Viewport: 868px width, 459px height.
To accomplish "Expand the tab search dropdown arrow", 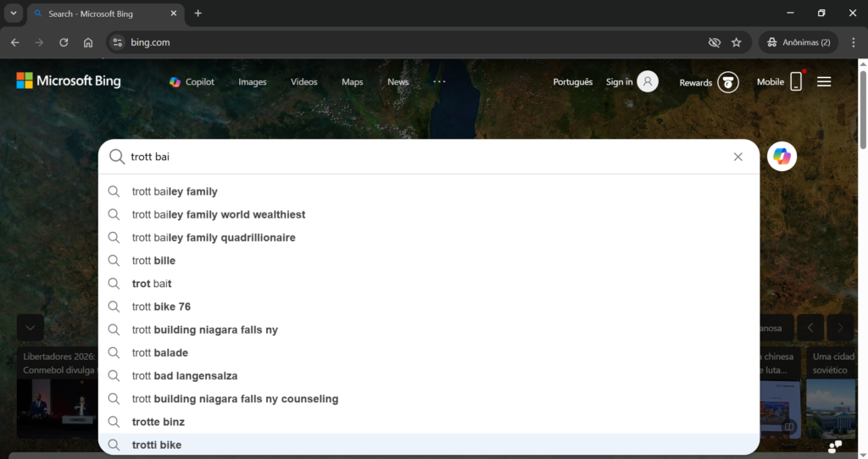I will (x=14, y=14).
